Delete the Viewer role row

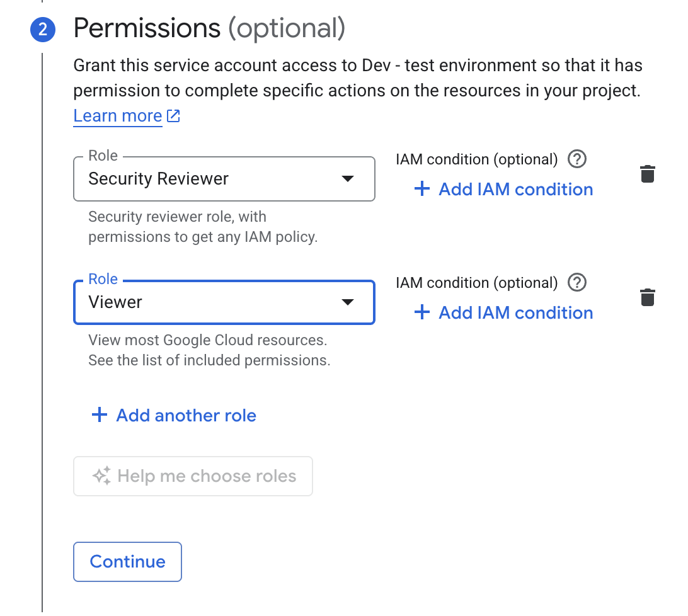(x=648, y=297)
